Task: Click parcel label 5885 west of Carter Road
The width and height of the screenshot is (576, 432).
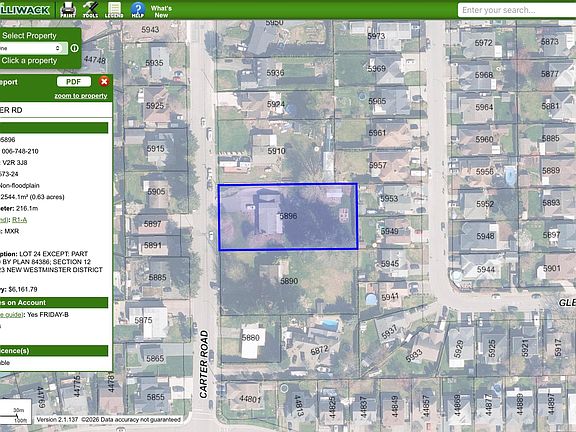Action: click(157, 277)
